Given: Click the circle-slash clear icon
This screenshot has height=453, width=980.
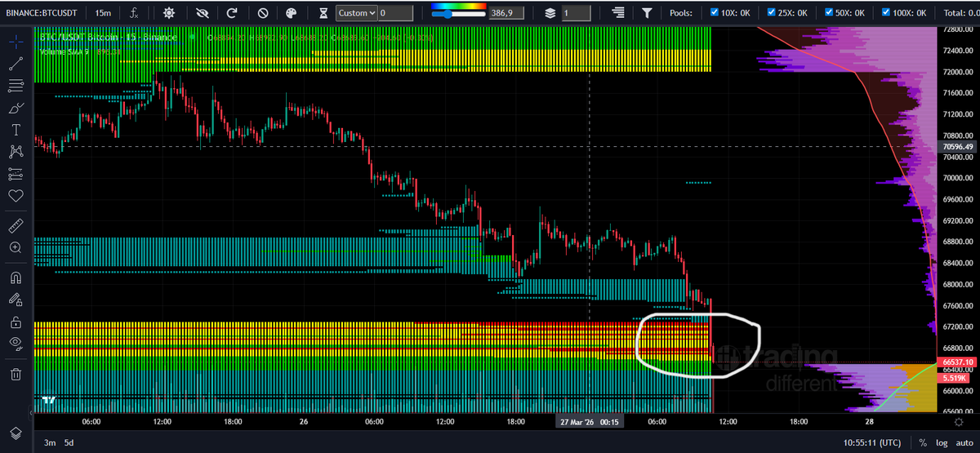Looking at the screenshot, I should click(262, 13).
